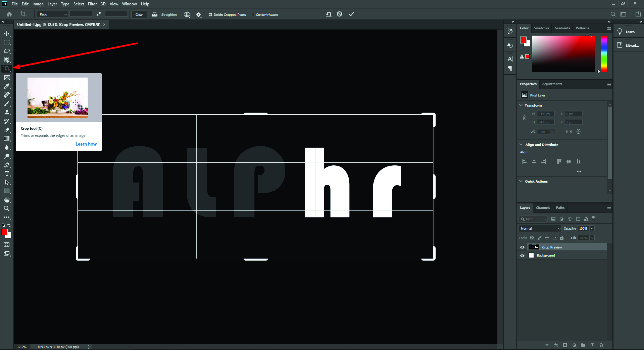Select the Hand tool
Viewport: 644px width, 350px height.
7,200
